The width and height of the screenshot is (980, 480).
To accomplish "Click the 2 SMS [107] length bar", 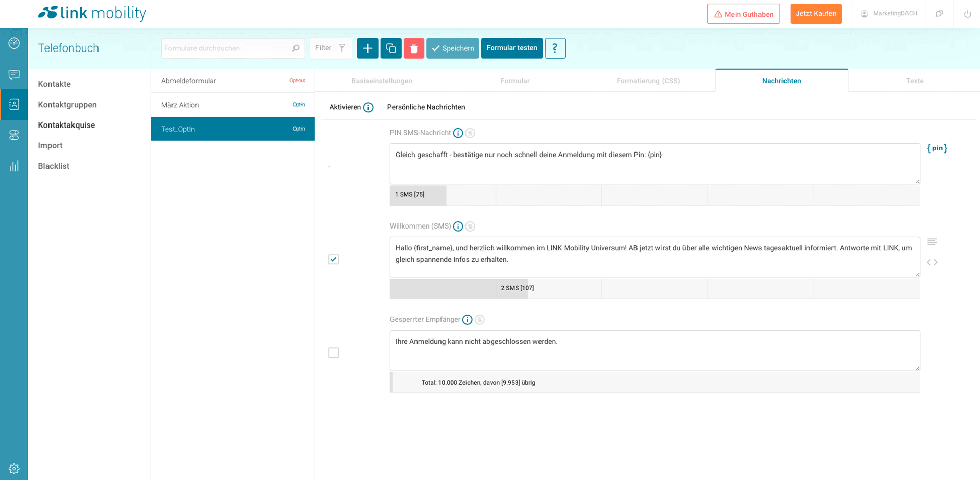I will coord(655,289).
